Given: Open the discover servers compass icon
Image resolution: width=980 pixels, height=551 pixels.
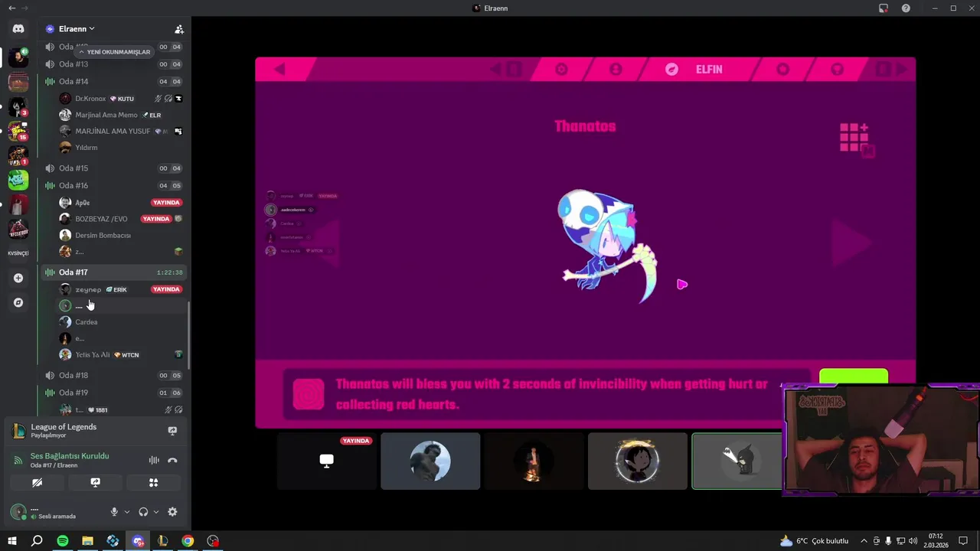Looking at the screenshot, I should pos(18,302).
